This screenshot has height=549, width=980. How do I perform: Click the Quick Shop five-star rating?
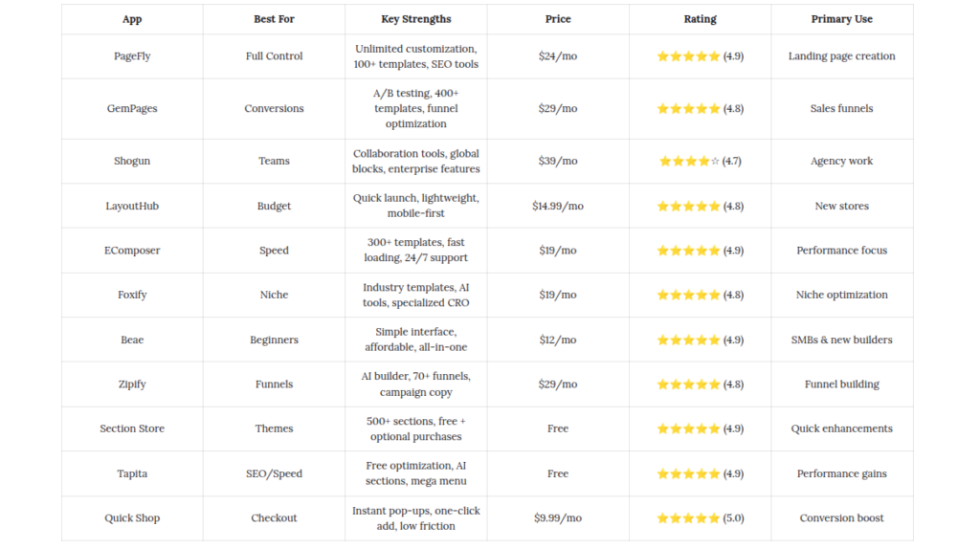click(x=688, y=517)
